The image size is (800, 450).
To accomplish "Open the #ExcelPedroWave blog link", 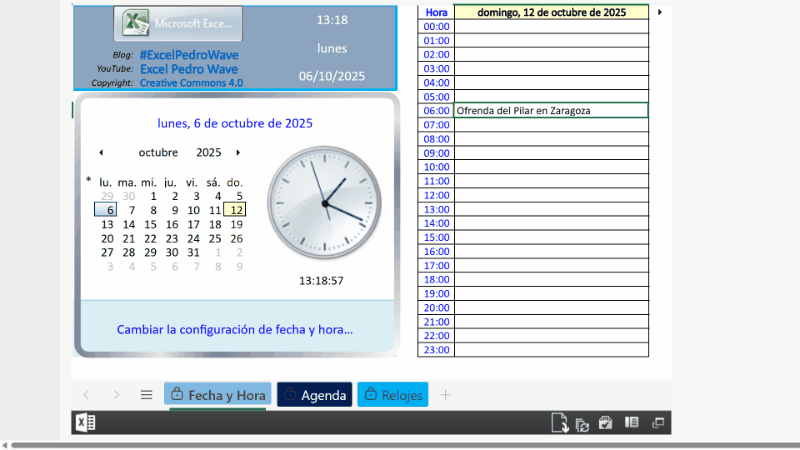I will (189, 55).
